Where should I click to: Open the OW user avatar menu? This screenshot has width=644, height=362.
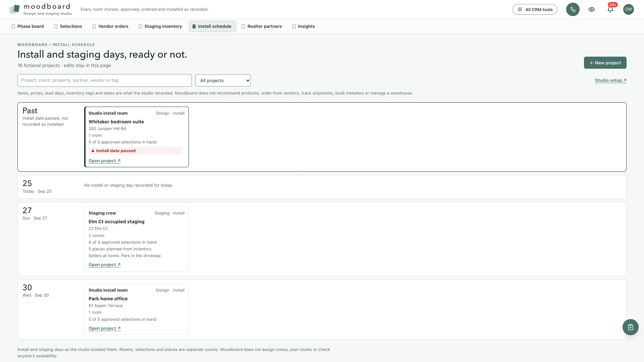(628, 10)
